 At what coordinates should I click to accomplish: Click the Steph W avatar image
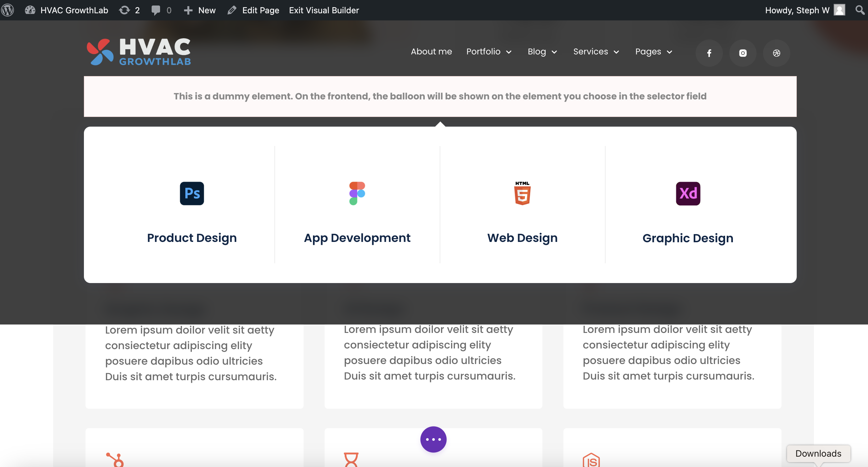839,10
